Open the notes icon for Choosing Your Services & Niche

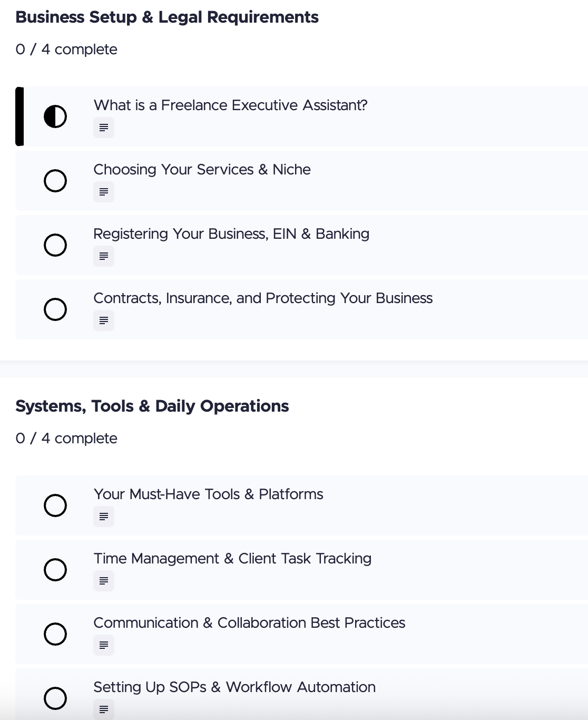pos(104,192)
